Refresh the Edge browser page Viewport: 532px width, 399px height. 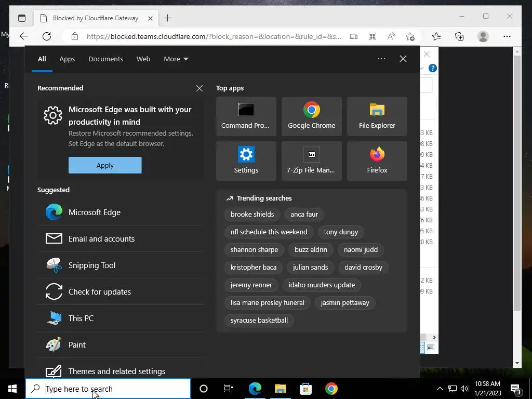point(47,36)
